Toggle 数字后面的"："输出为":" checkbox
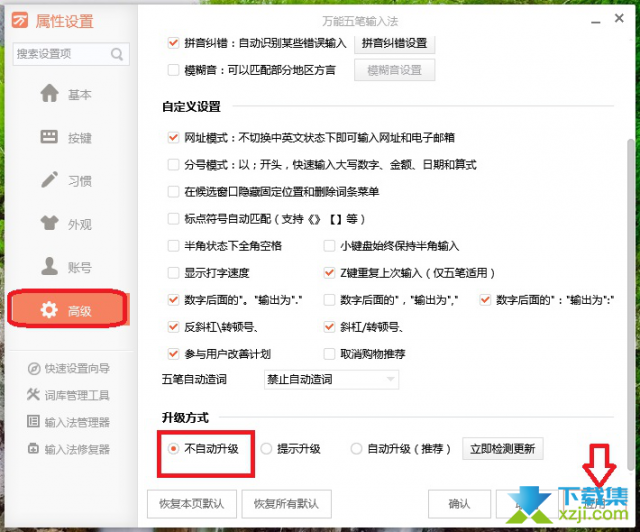640x532 pixels. click(x=485, y=300)
